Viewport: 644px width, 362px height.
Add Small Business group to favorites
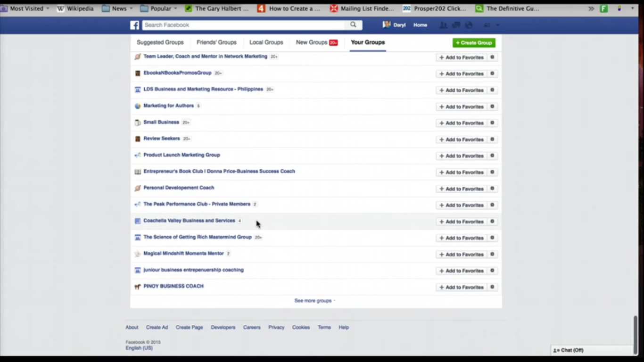[462, 123]
